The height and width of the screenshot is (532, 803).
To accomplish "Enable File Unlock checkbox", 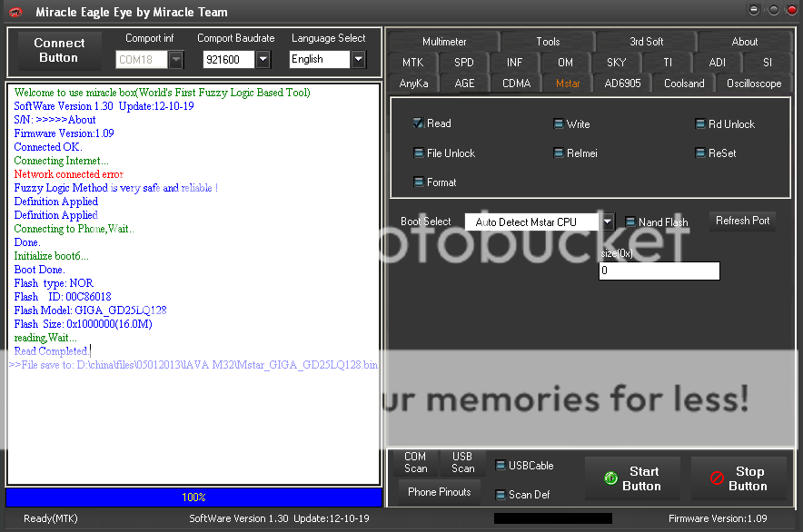I will point(419,153).
